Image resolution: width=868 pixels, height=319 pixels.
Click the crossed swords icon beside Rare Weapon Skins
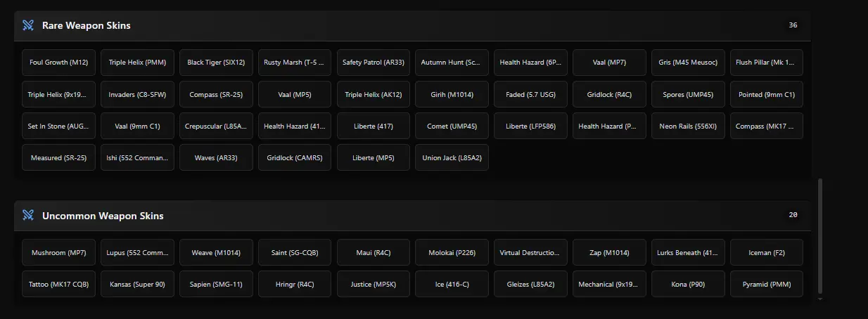pos(28,25)
